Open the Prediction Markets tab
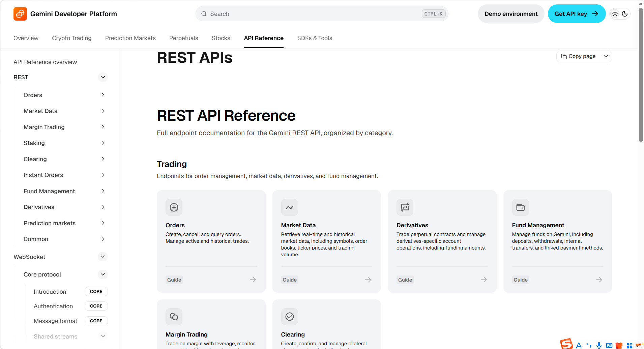 [x=130, y=38]
